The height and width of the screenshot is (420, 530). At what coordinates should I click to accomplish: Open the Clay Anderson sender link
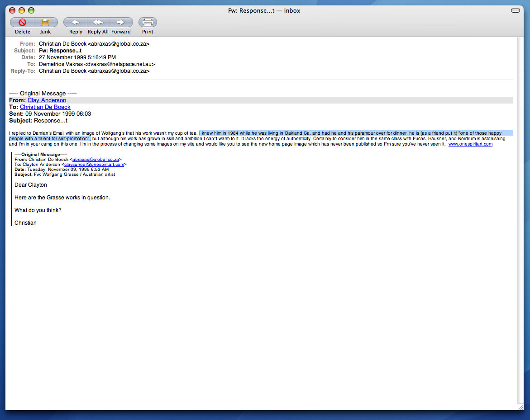click(47, 100)
